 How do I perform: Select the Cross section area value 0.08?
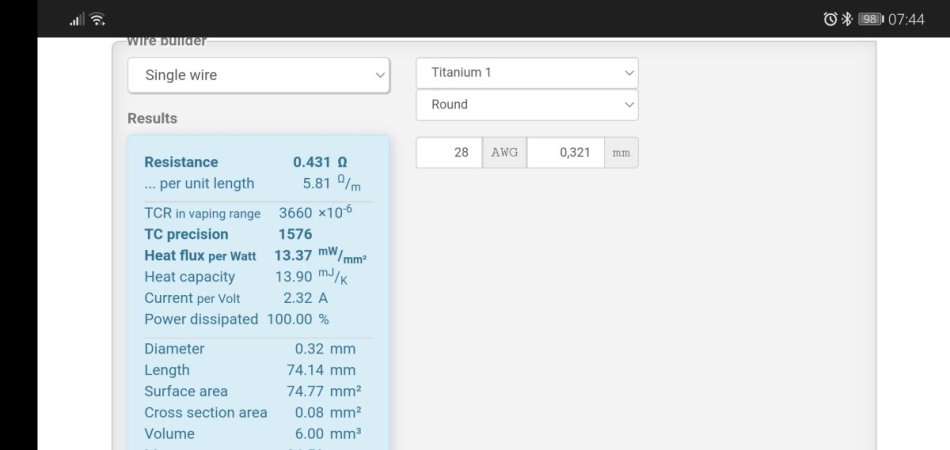pos(310,412)
